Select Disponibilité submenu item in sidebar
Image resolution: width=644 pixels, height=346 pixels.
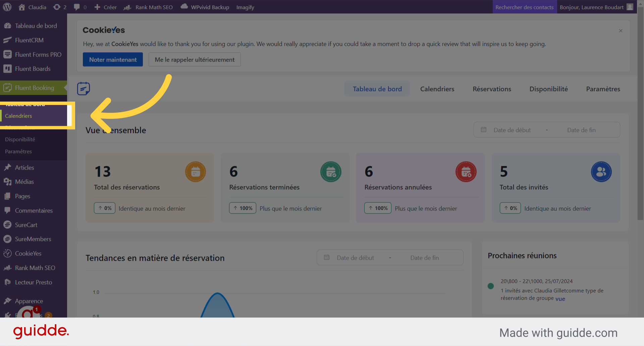click(x=20, y=139)
